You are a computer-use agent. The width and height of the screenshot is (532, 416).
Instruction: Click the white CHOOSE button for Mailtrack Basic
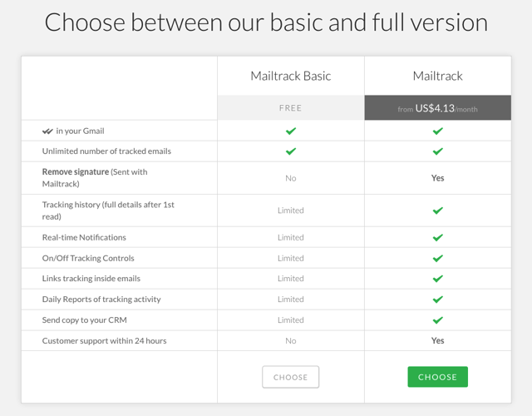(290, 377)
